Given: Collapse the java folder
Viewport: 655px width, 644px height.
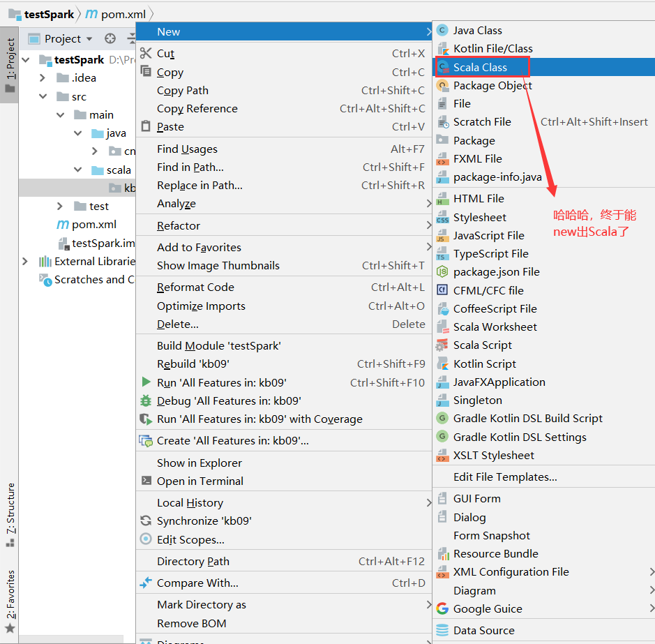Looking at the screenshot, I should pyautogui.click(x=77, y=133).
